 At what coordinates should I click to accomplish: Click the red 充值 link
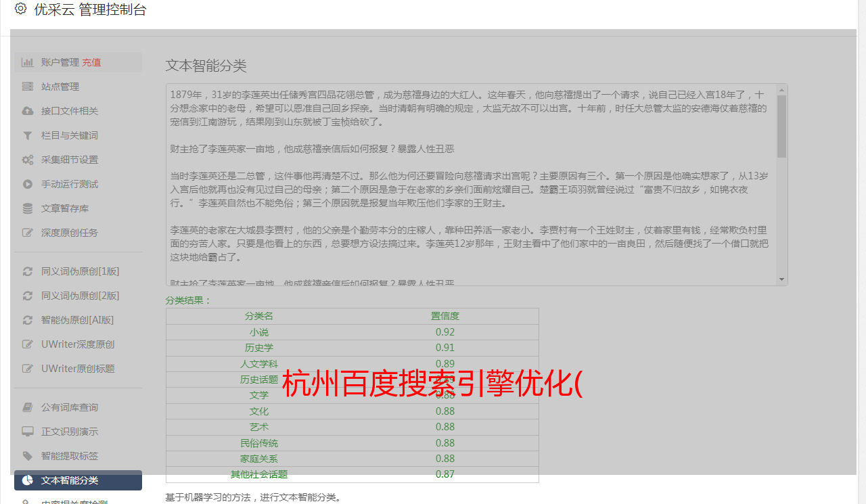91,62
